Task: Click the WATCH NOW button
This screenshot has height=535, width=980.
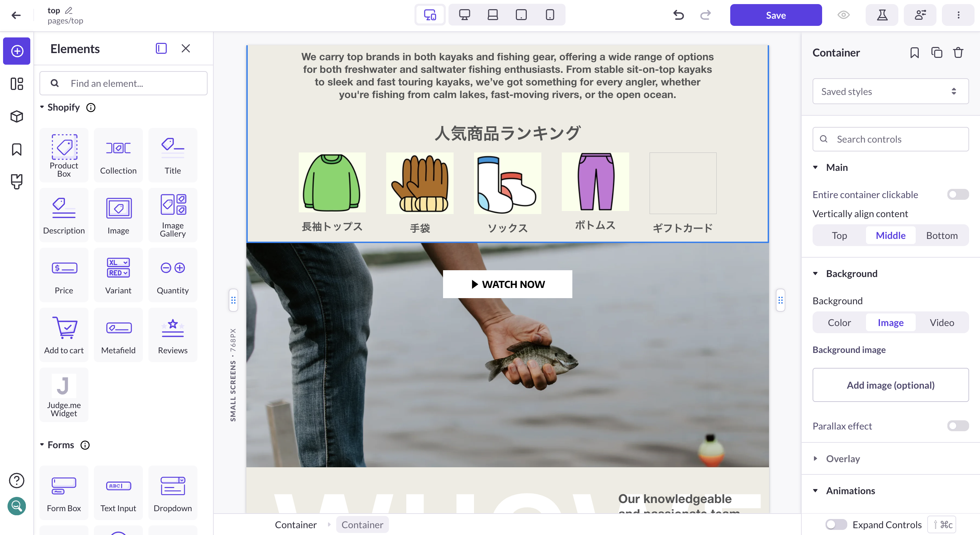Action: point(507,284)
